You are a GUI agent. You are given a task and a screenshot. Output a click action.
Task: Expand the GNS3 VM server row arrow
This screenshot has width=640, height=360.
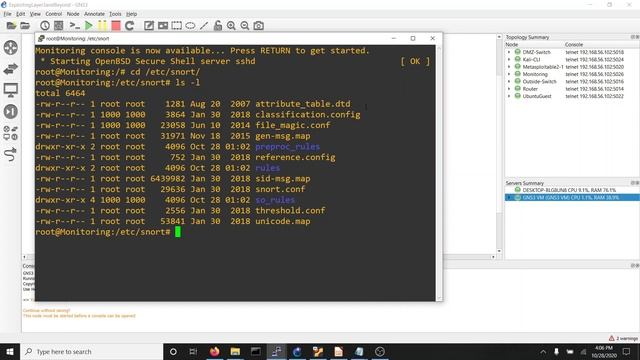[x=509, y=198]
